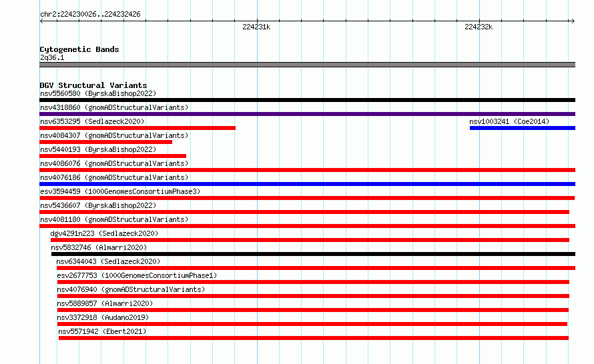
Task: Click the red nsv5889857 variant bar
Action: [312, 310]
